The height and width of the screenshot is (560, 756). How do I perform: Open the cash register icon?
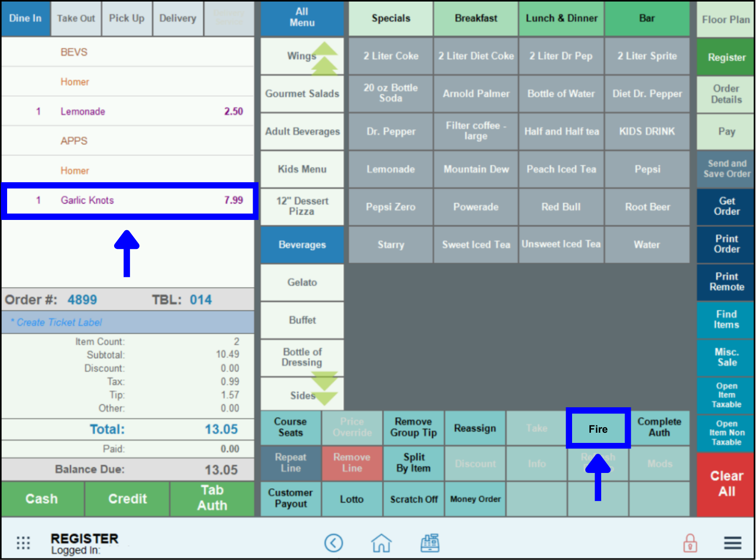429,543
